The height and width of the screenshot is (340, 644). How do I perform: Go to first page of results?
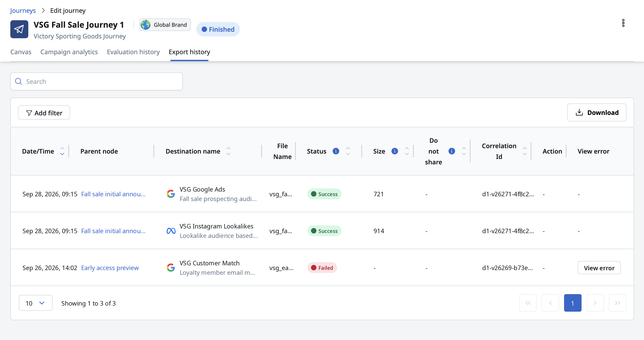528,303
